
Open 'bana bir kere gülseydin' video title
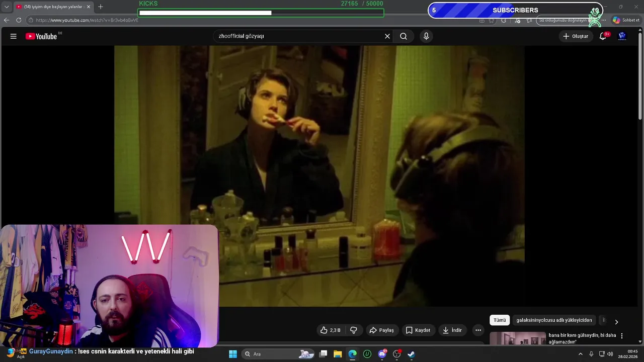click(582, 338)
